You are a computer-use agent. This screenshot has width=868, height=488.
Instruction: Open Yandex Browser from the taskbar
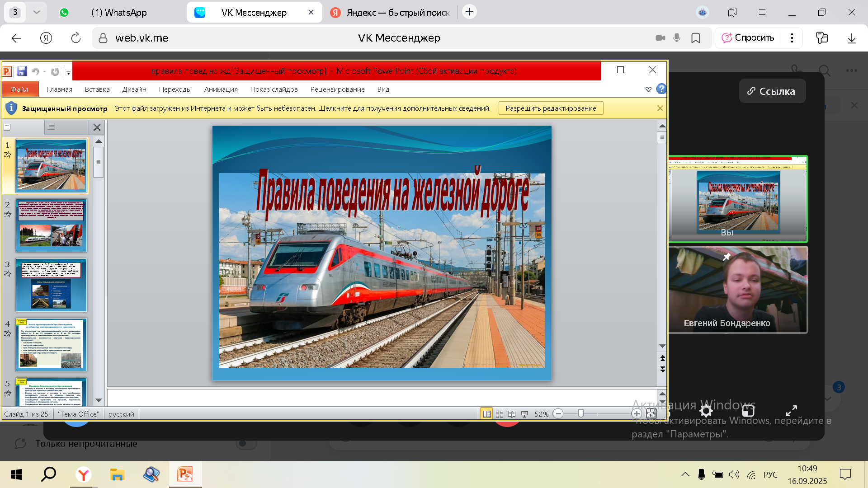click(83, 474)
